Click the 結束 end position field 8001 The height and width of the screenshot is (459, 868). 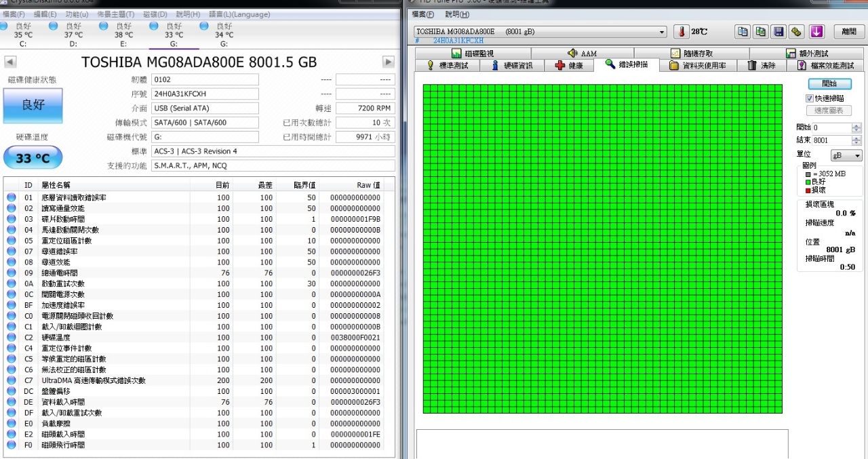coord(832,140)
